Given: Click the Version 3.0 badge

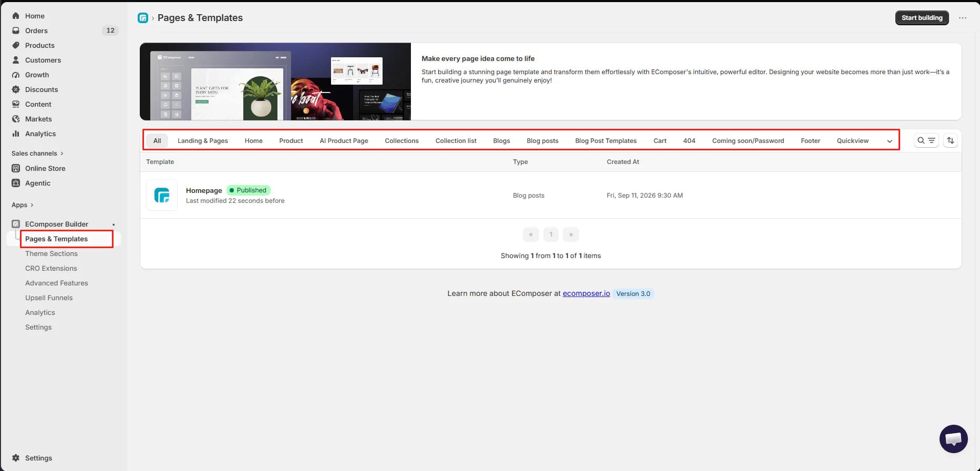Looking at the screenshot, I should 633,294.
